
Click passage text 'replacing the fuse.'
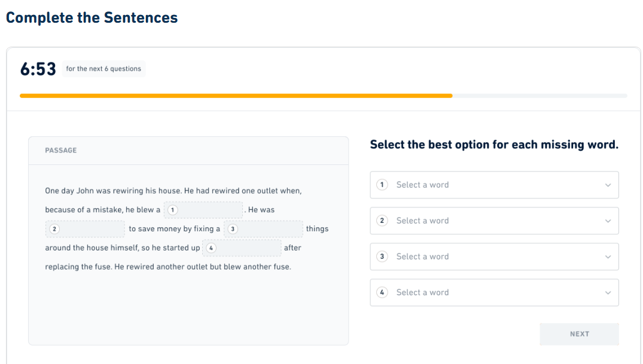78,267
